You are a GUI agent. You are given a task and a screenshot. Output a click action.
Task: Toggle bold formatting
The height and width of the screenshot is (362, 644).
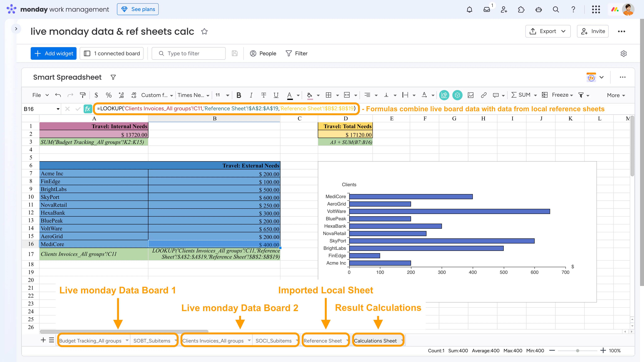click(x=239, y=95)
